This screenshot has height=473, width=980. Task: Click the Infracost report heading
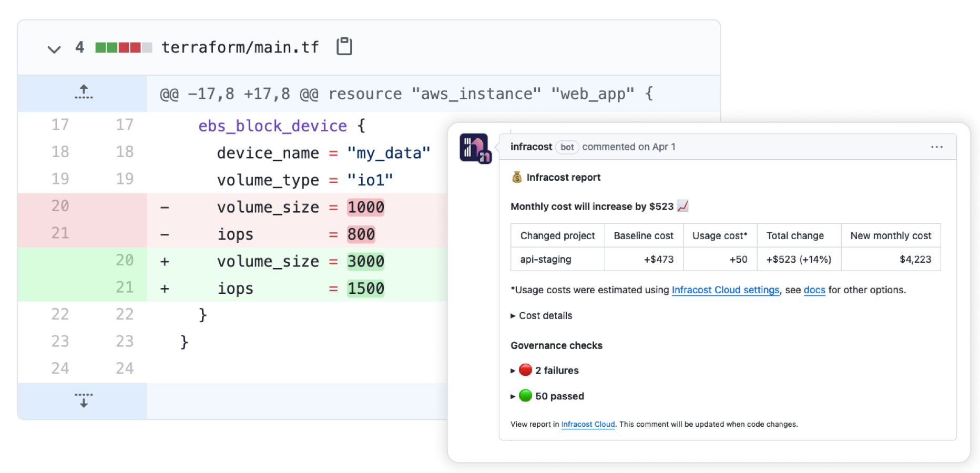563,177
